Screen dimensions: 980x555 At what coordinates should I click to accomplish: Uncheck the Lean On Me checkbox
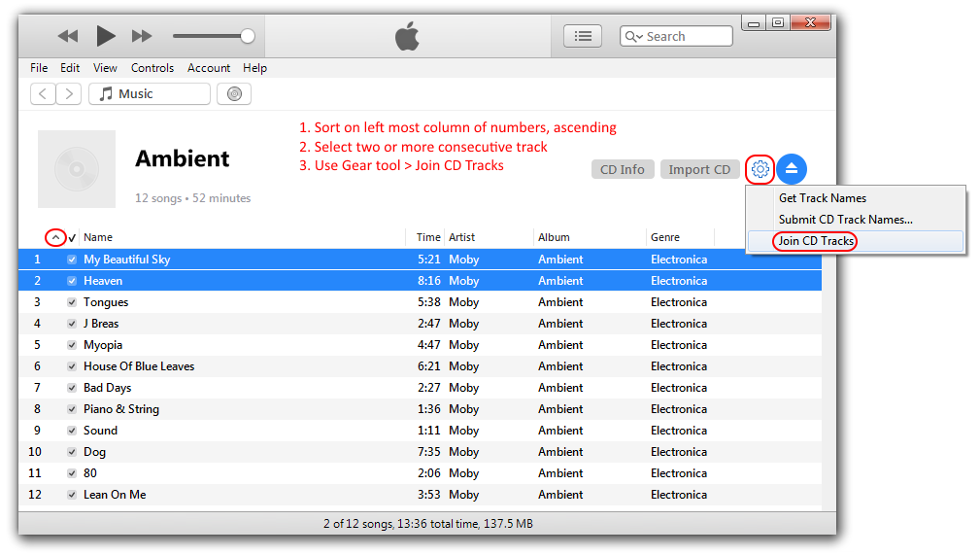pos(72,495)
